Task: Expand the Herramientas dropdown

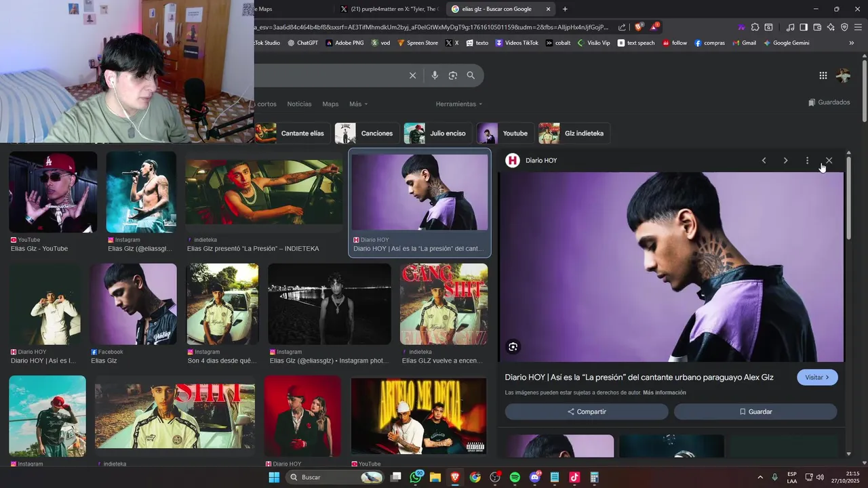Action: click(459, 104)
